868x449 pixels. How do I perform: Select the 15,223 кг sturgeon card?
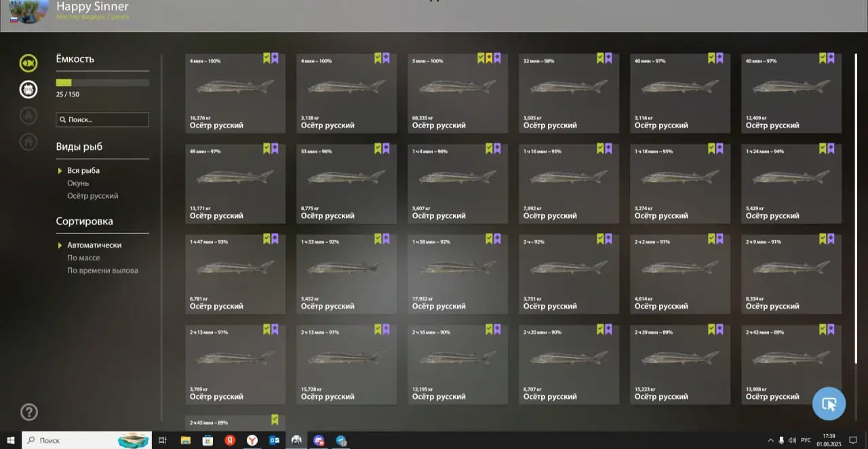680,365
